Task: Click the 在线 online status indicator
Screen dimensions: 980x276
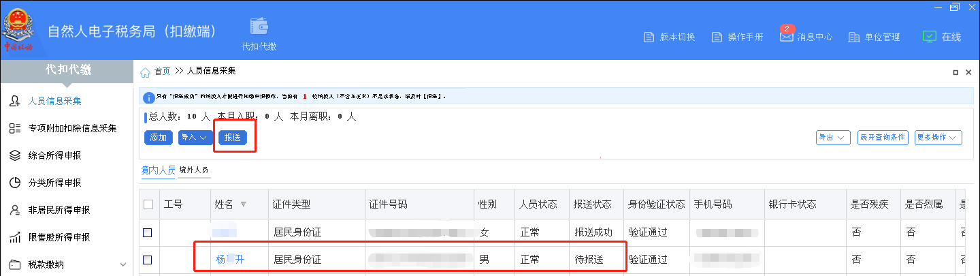Action: pyautogui.click(x=942, y=37)
